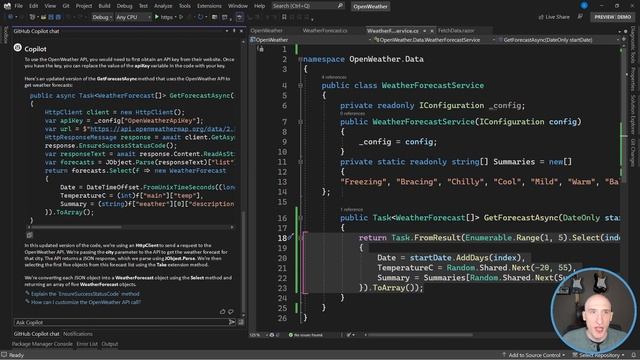640x360 pixels.
Task: Collapse the WeatherForecastService class block
Action: (x=300, y=85)
